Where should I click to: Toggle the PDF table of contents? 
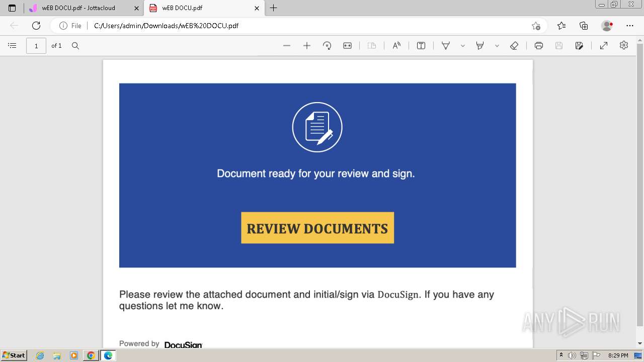coord(12,46)
